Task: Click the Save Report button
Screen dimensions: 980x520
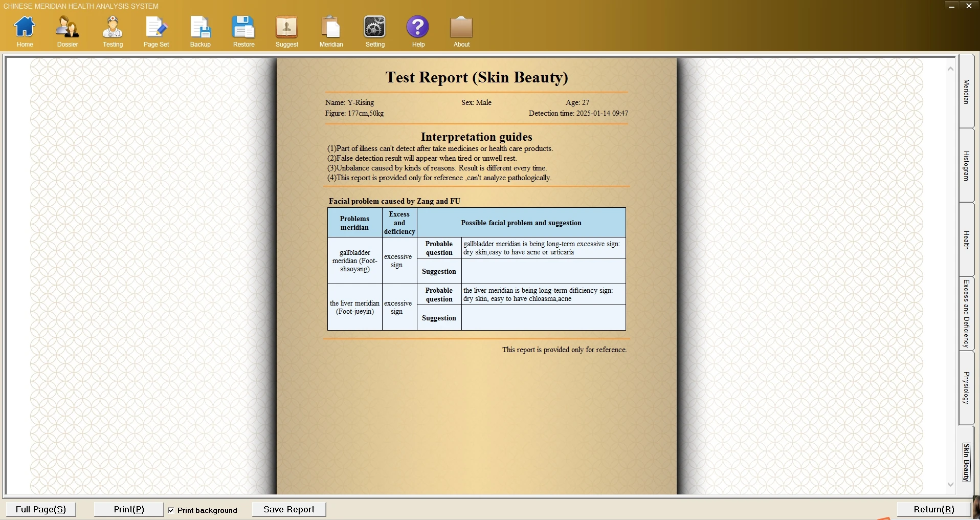Action: click(x=289, y=509)
